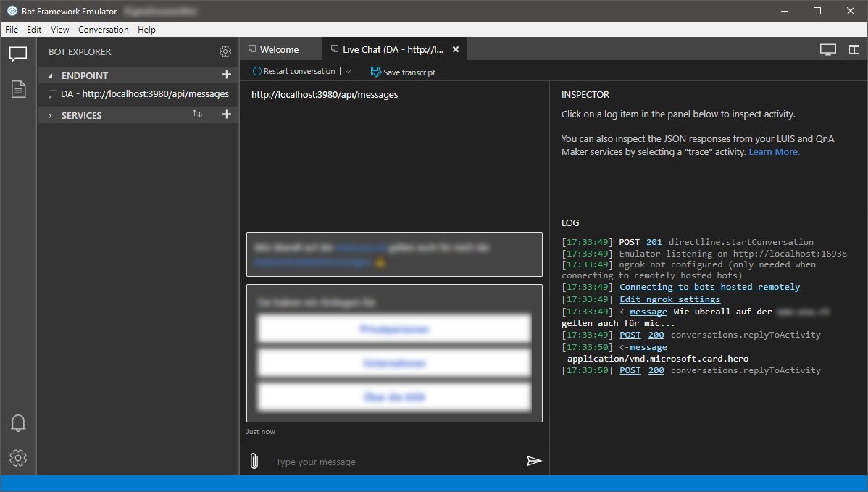Toggle presentation mode monitor icon

(827, 50)
